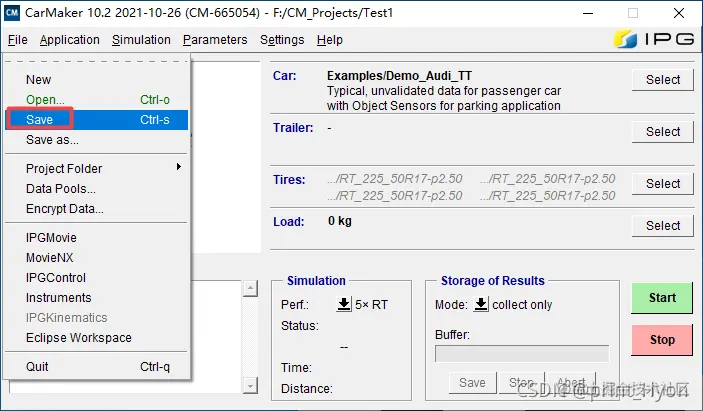Viewport: 703px width, 411px height.
Task: Click Stop in Storage of Results
Action: pyautogui.click(x=521, y=383)
